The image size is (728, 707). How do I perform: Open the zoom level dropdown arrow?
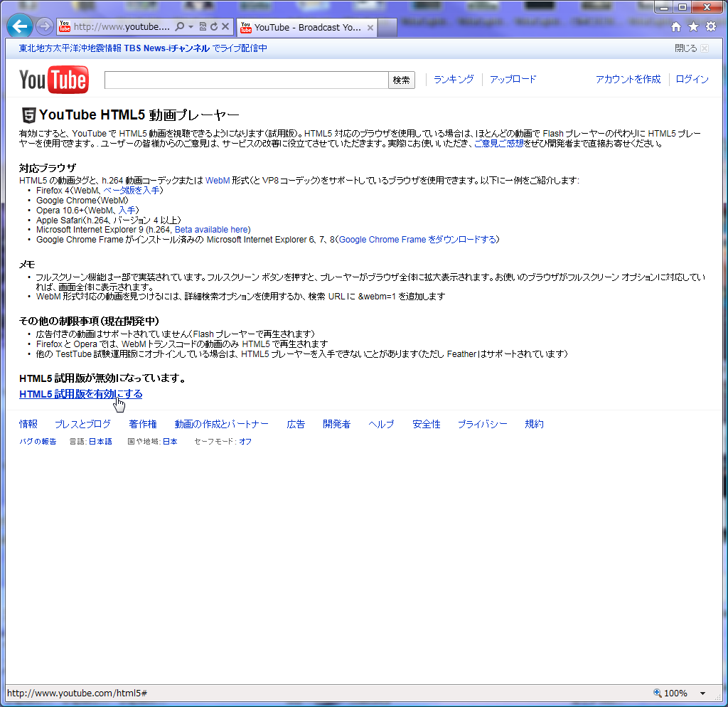tap(702, 693)
